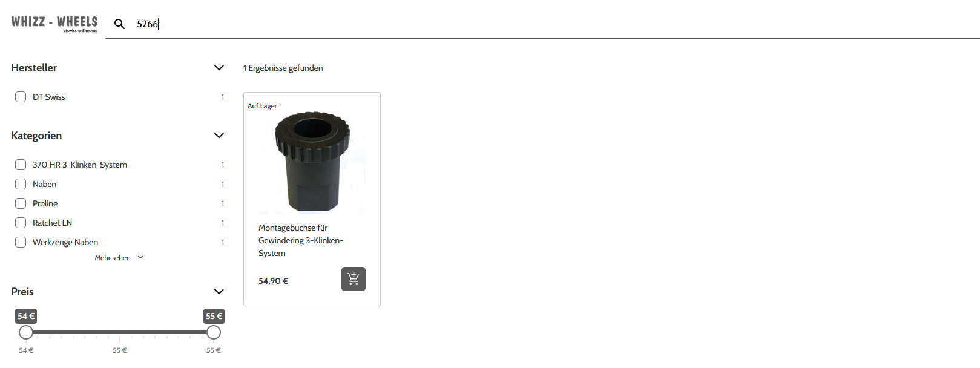
Task: Open the Whizz-Wheels logo homepage
Action: (54, 24)
